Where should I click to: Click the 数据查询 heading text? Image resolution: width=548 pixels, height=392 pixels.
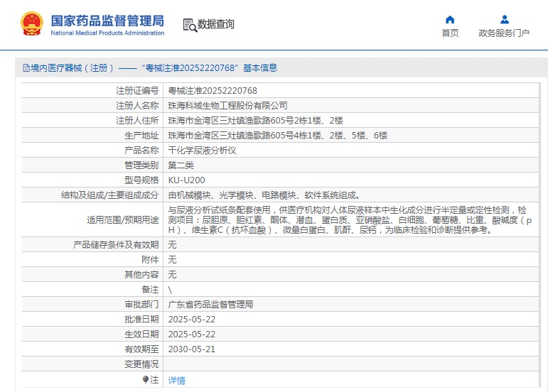tap(215, 24)
